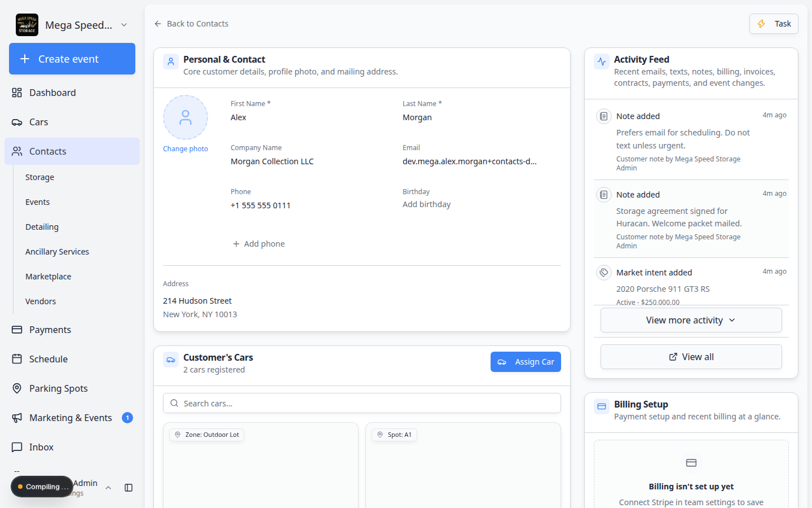This screenshot has height=508, width=812.
Task: Open the Admin account menu chevron
Action: point(108,488)
